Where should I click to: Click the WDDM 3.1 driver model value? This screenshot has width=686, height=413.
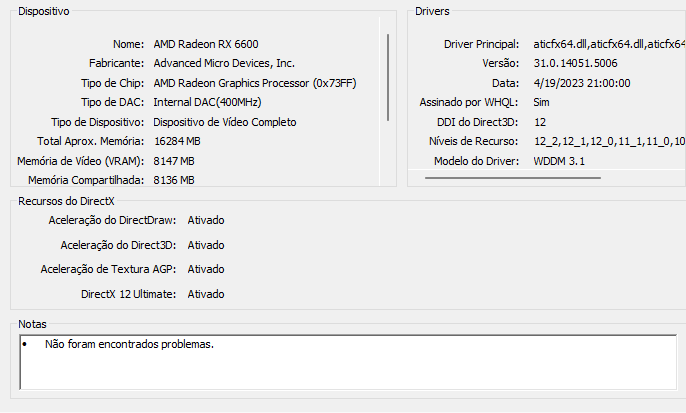pos(559,161)
